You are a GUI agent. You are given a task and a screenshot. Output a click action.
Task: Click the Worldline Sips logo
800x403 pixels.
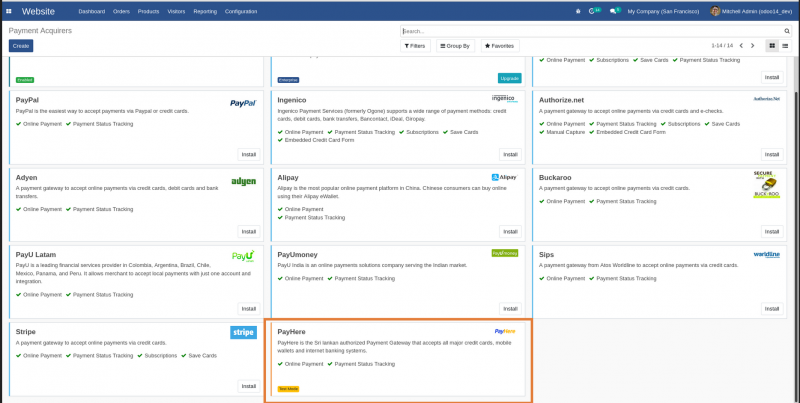click(766, 255)
